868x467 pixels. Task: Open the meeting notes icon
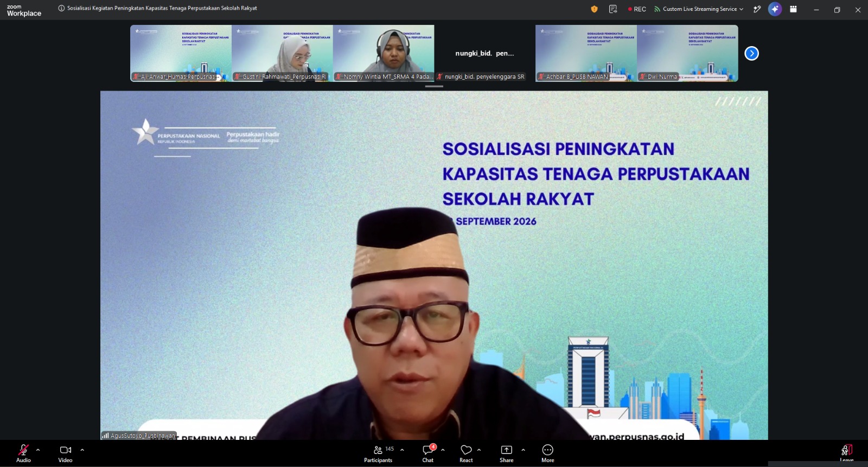613,9
